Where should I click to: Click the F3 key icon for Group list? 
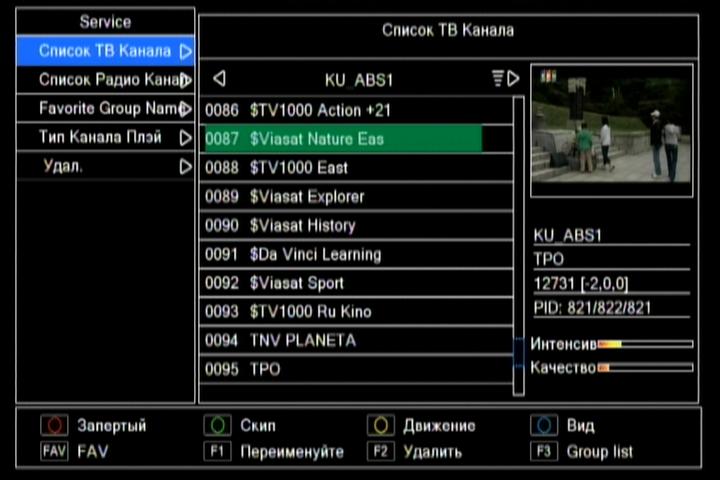click(544, 451)
